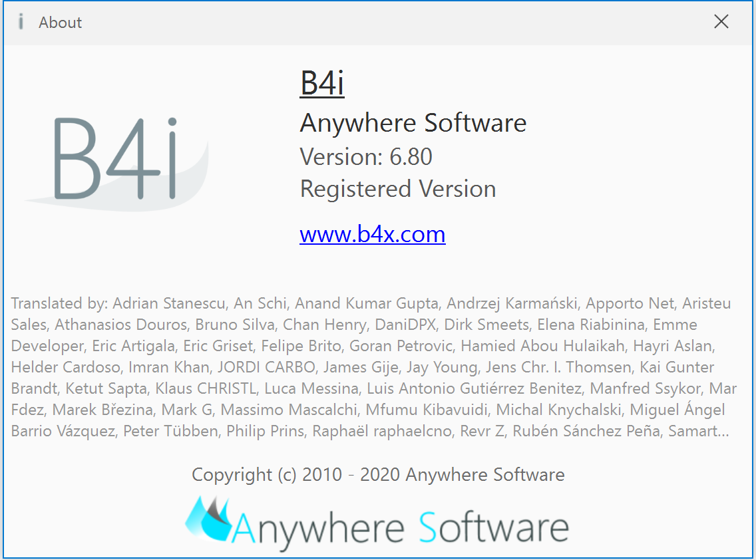This screenshot has width=756, height=560.
Task: Click the truncated 'Samart...' credits ending
Action: [x=698, y=431]
